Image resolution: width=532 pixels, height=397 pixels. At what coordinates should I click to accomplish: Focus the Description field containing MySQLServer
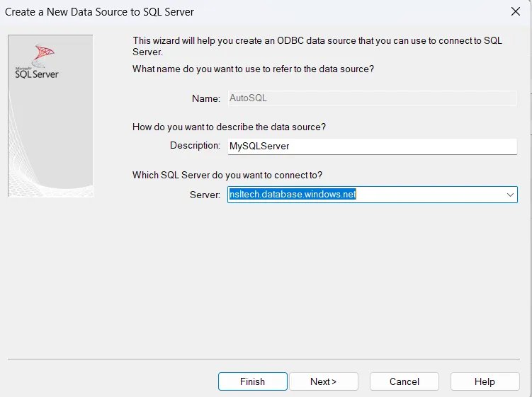(x=373, y=146)
